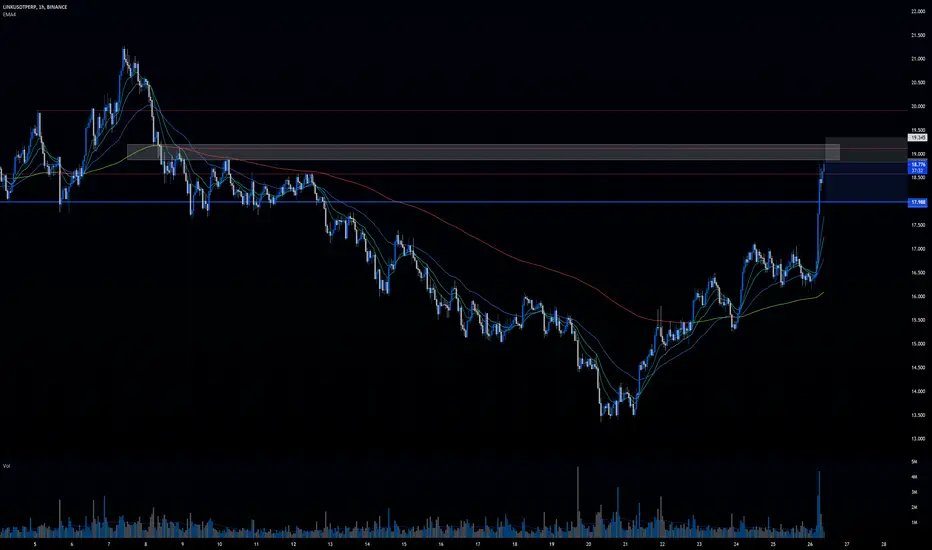Click the 13.000 price axis label
The width and height of the screenshot is (932, 550).
[918, 439]
